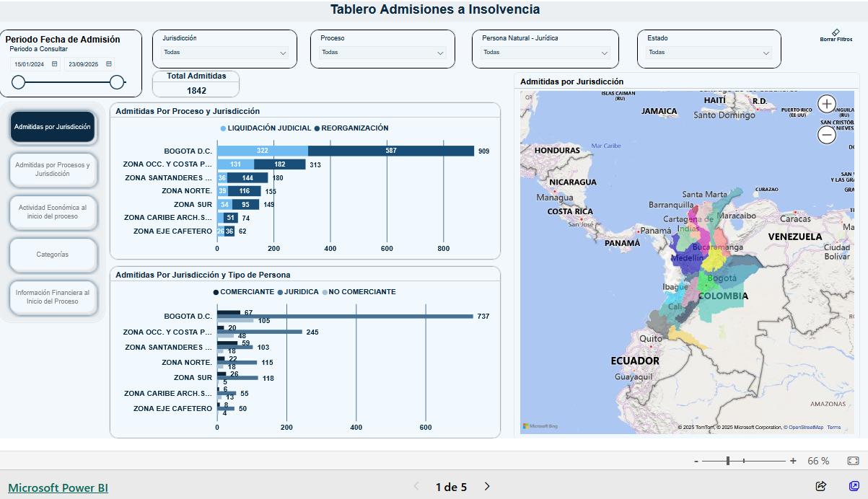Click the right handle of the date slider

point(117,82)
